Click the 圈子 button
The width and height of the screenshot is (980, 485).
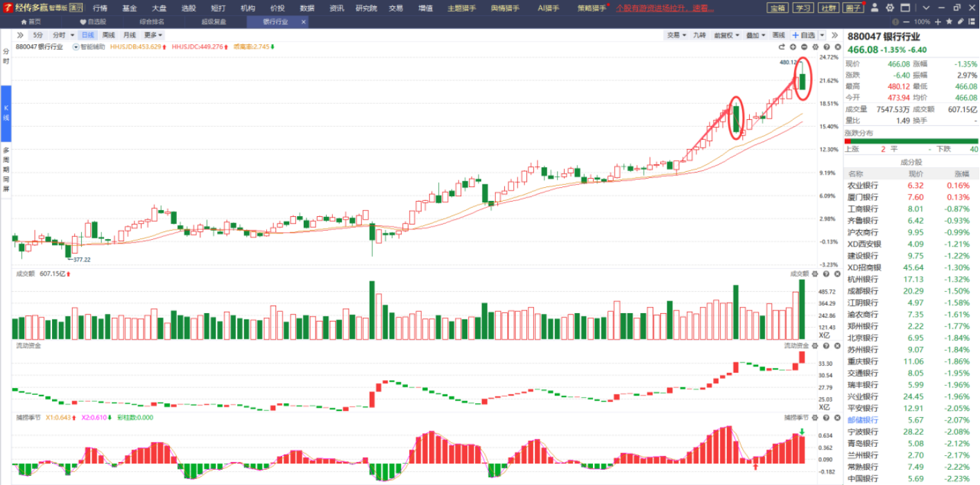pos(854,8)
